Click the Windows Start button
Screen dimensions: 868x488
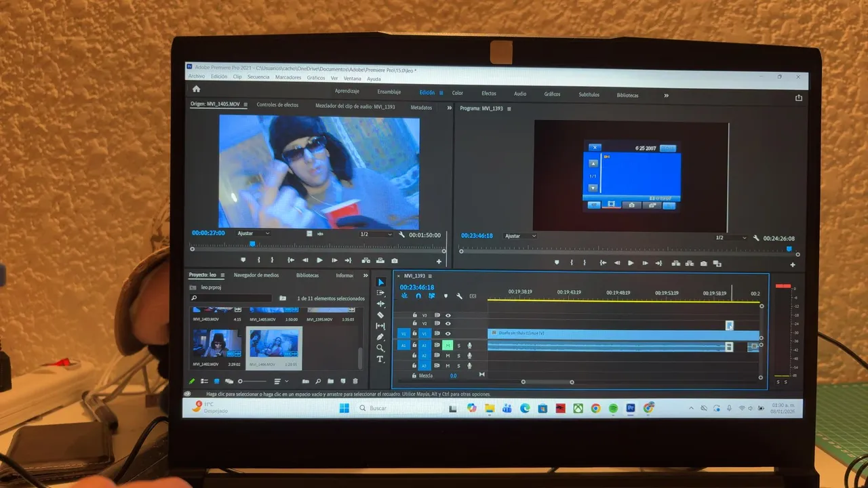click(x=344, y=408)
